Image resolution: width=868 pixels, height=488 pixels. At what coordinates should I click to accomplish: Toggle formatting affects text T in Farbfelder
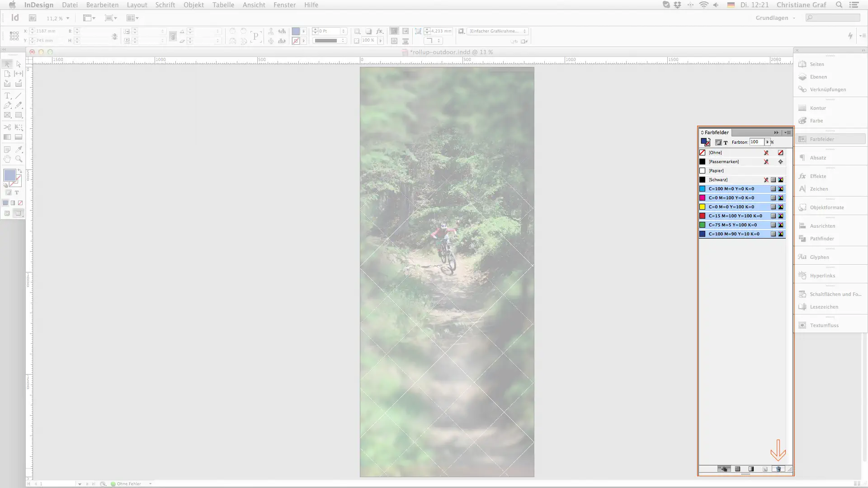(x=726, y=142)
